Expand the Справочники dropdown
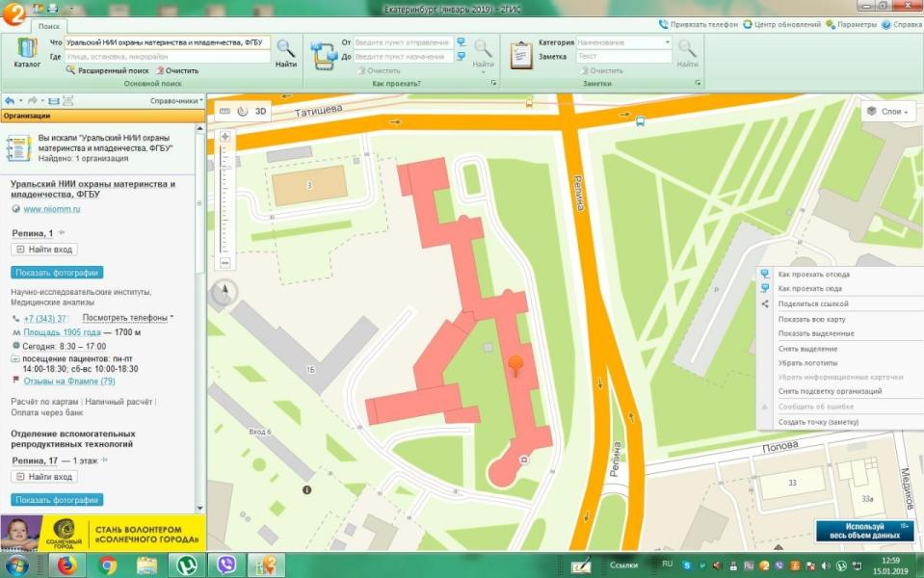The height and width of the screenshot is (578, 924). [x=176, y=100]
